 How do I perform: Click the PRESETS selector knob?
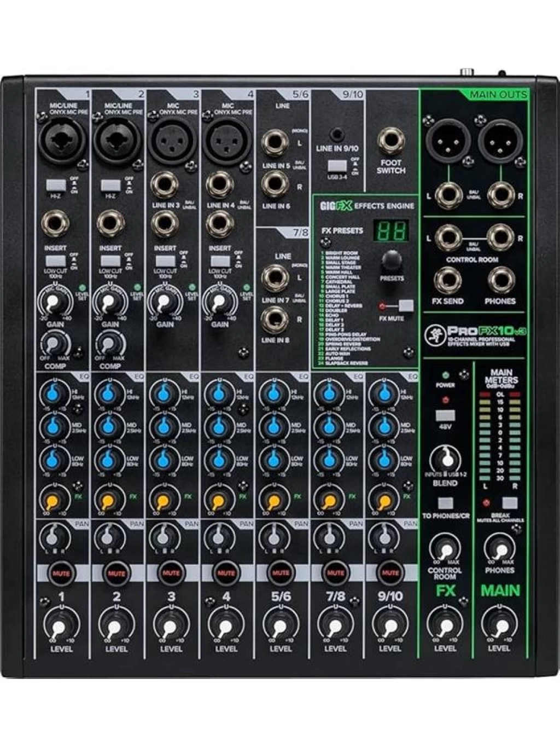pyautogui.click(x=391, y=260)
